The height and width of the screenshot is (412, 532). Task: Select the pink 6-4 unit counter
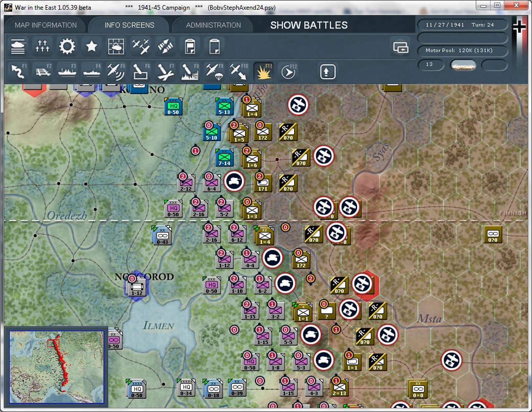(x=212, y=184)
